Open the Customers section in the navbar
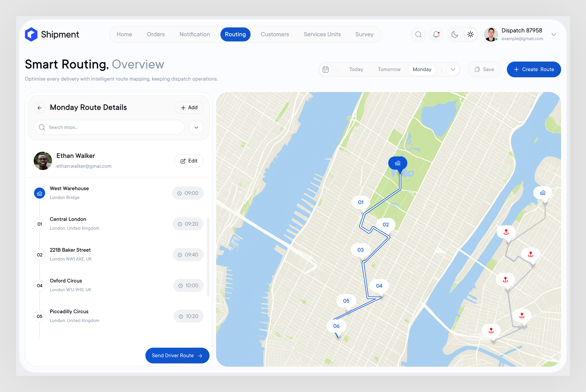Screen dimensions: 586x392 click(275, 34)
